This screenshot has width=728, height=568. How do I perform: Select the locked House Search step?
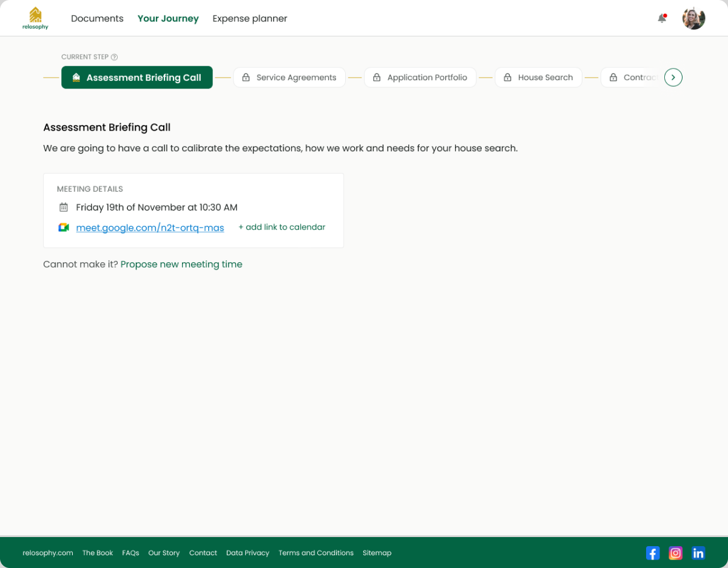pos(539,78)
